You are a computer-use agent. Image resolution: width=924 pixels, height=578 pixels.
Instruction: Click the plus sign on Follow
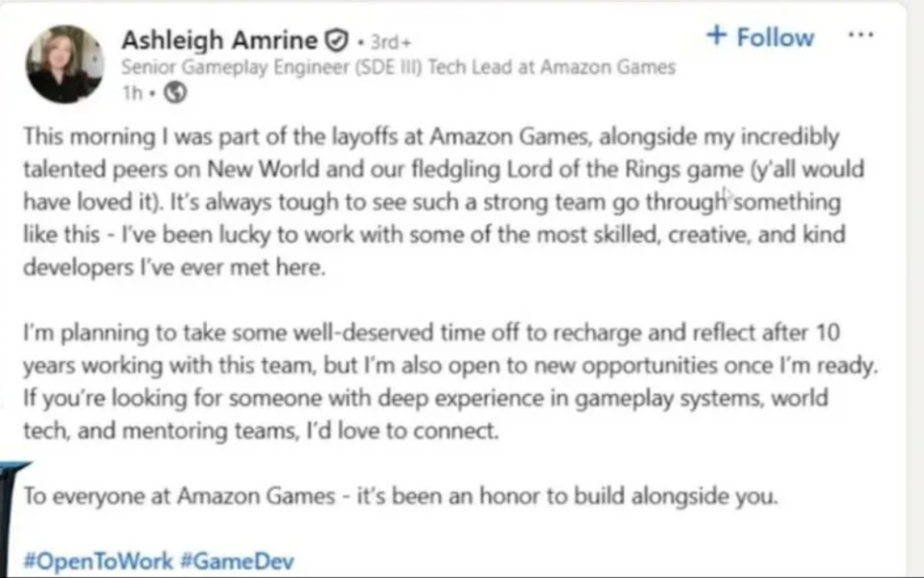(x=716, y=36)
